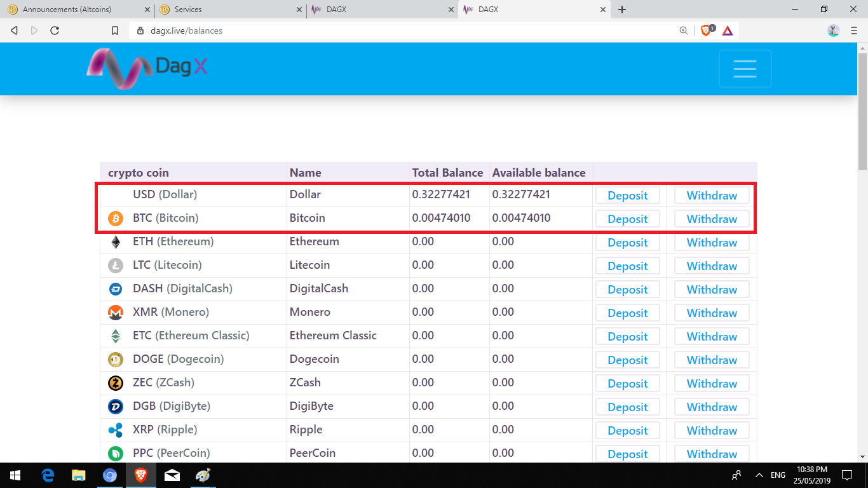868x488 pixels.
Task: Click Deposit for Litecoin
Action: click(x=628, y=266)
